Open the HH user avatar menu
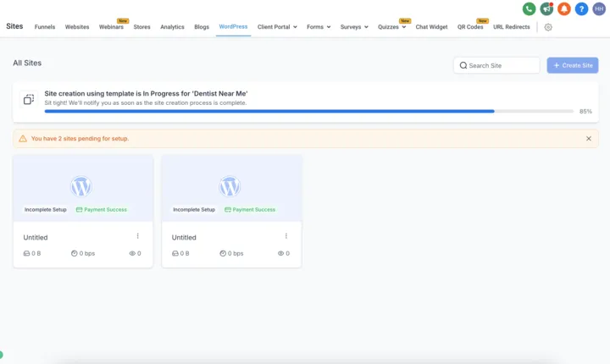Image resolution: width=610 pixels, height=364 pixels. pyautogui.click(x=599, y=9)
